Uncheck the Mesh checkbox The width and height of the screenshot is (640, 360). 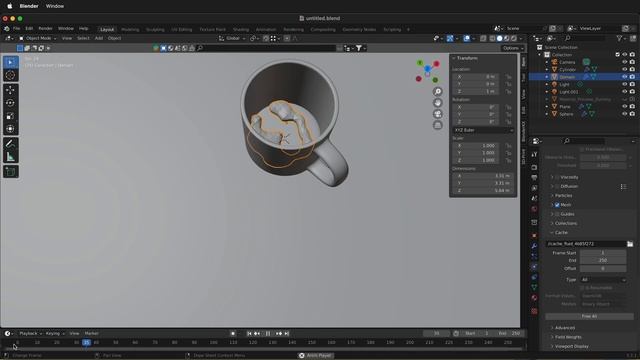[557, 205]
